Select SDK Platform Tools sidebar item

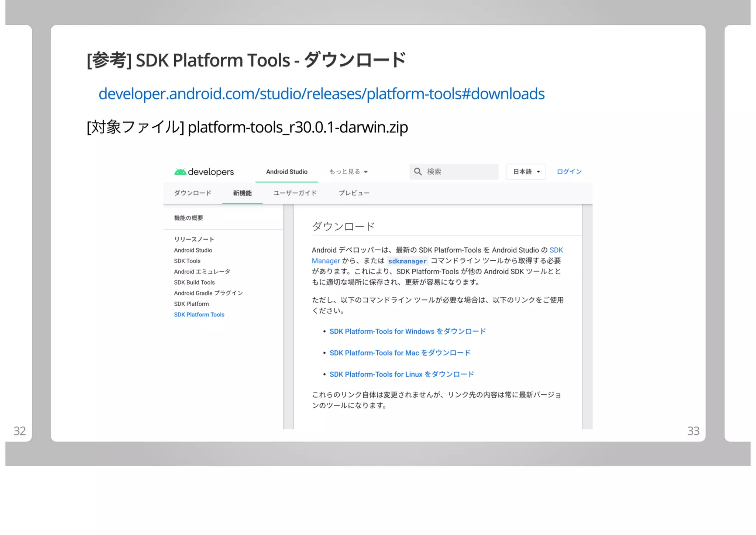pyautogui.click(x=199, y=315)
